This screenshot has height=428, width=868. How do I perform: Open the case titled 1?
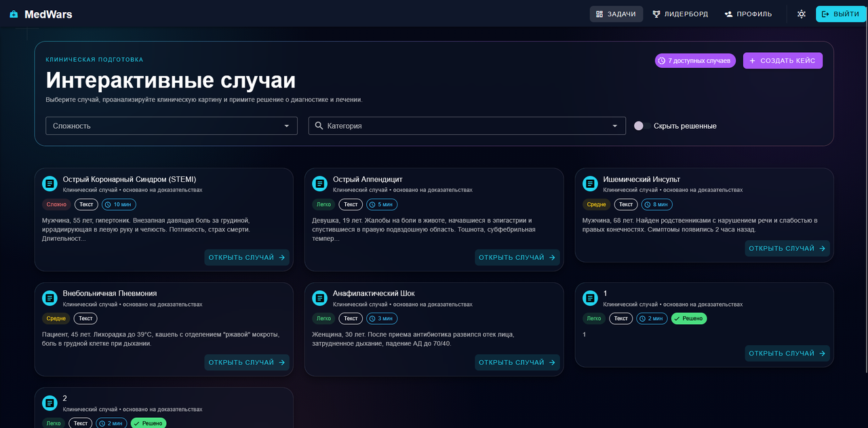click(x=787, y=353)
